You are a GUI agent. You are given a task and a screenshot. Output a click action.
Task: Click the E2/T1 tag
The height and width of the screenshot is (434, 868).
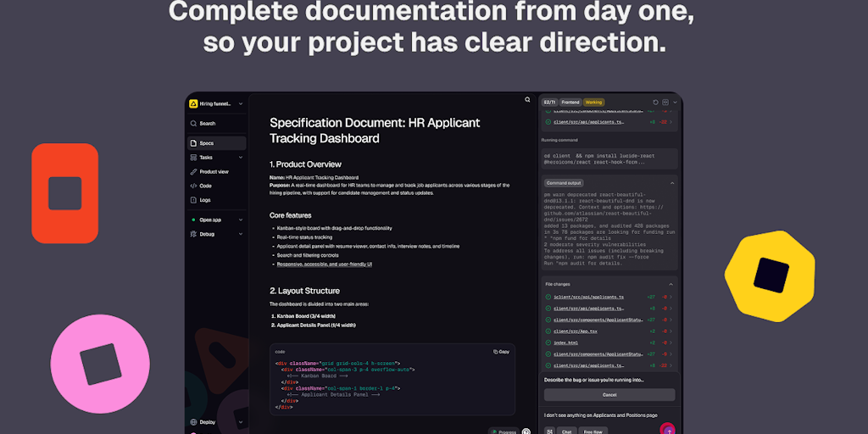[x=549, y=103]
